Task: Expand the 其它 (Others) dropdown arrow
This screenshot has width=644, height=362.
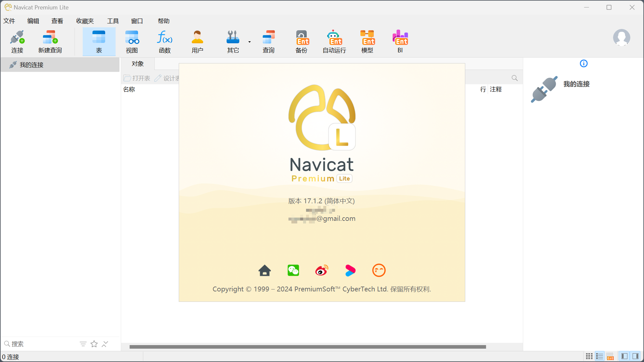Action: (249, 42)
